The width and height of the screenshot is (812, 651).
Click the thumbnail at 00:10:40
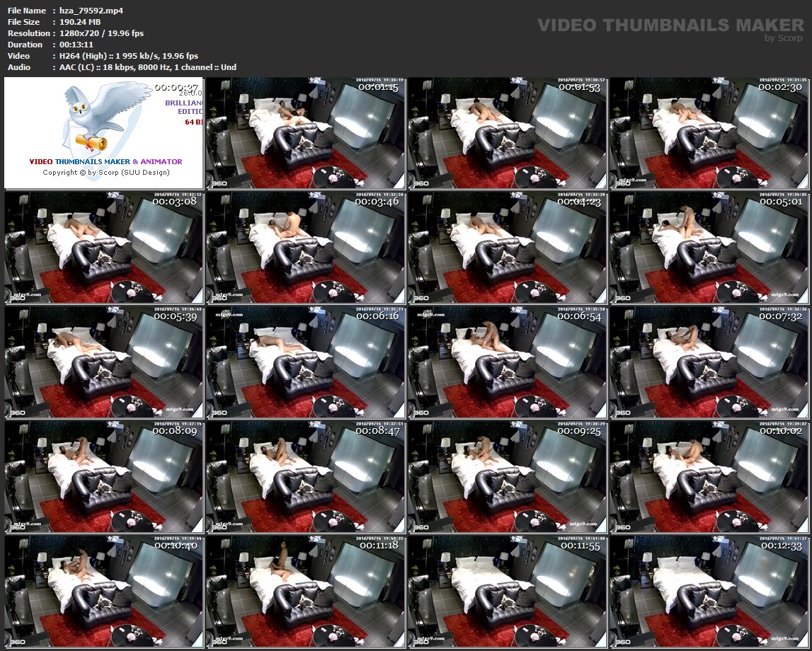pos(103,592)
